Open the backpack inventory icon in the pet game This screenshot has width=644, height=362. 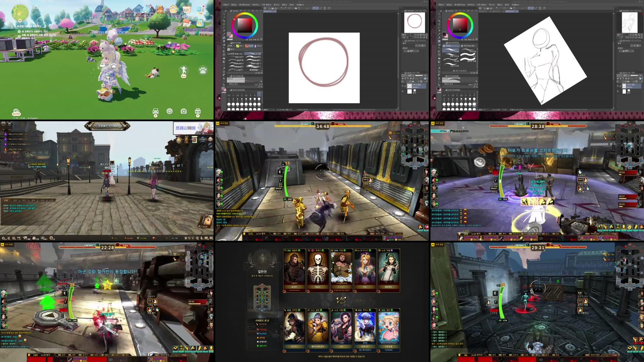pos(200,23)
